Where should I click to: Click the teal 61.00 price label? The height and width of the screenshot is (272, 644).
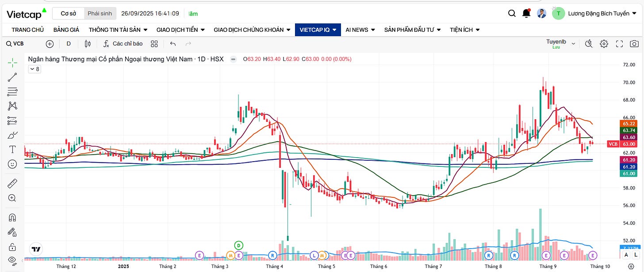pyautogui.click(x=629, y=174)
